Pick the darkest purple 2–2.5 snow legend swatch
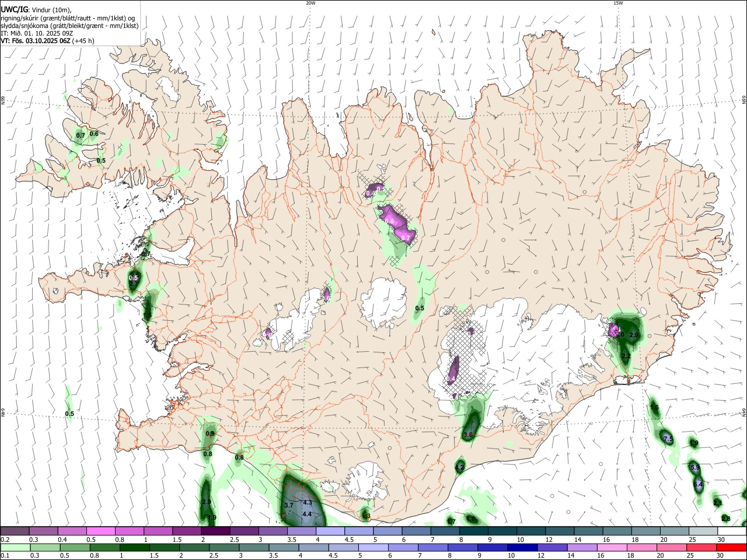Screen dimensions: 747x560 pyautogui.click(x=215, y=531)
